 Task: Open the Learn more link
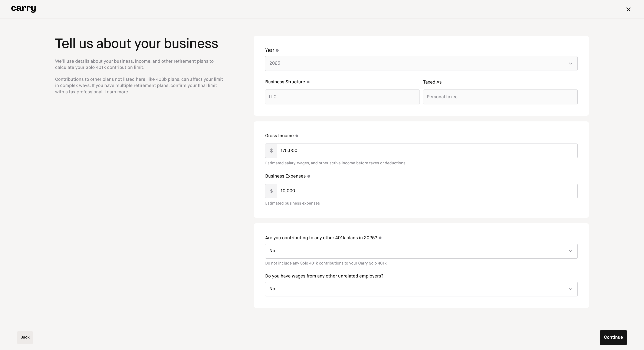[x=116, y=92]
